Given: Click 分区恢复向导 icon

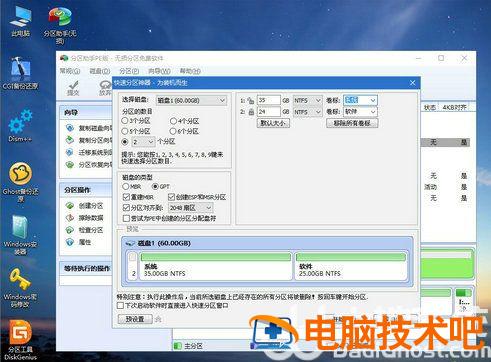Looking at the screenshot, I should coord(70,164).
